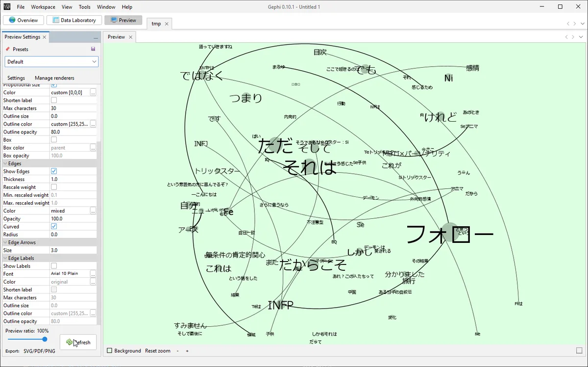This screenshot has height=367, width=588.
Task: Click the zoom in plus icon
Action: tap(187, 351)
